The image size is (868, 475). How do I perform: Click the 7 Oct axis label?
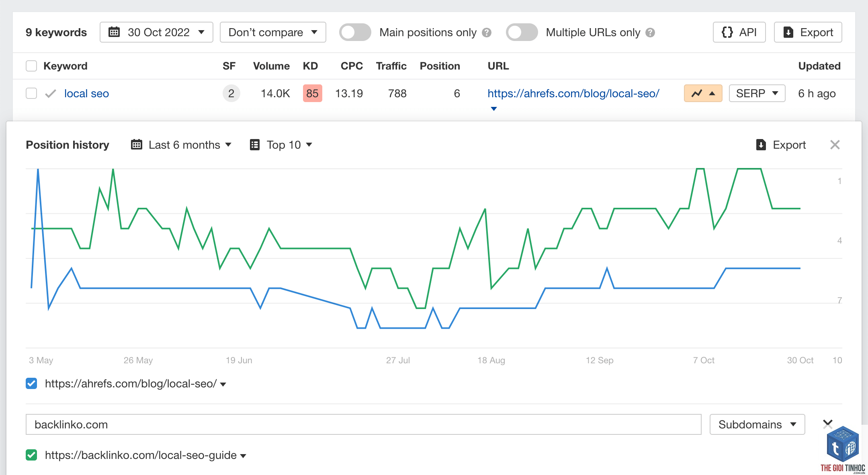(704, 360)
